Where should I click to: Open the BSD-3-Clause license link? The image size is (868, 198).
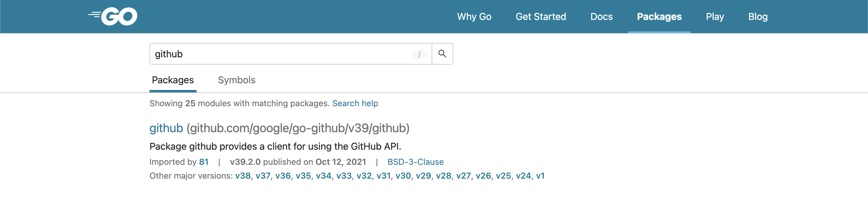pyautogui.click(x=416, y=162)
